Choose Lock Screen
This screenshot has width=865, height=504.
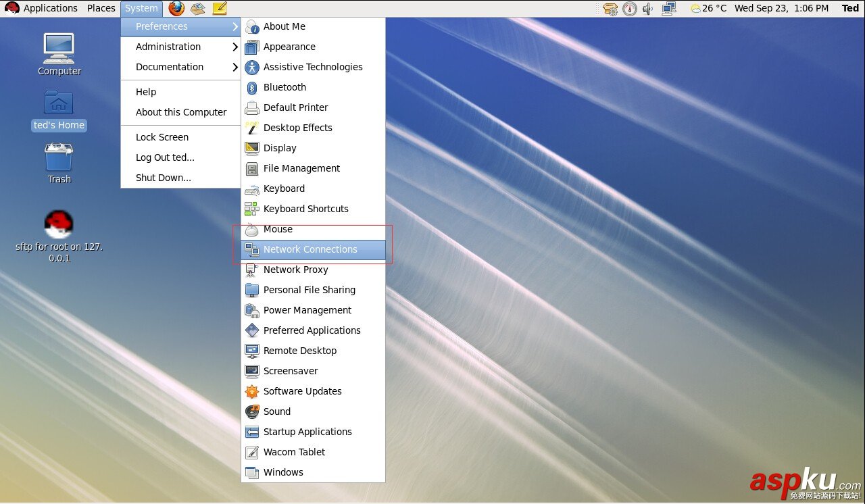[x=180, y=137]
